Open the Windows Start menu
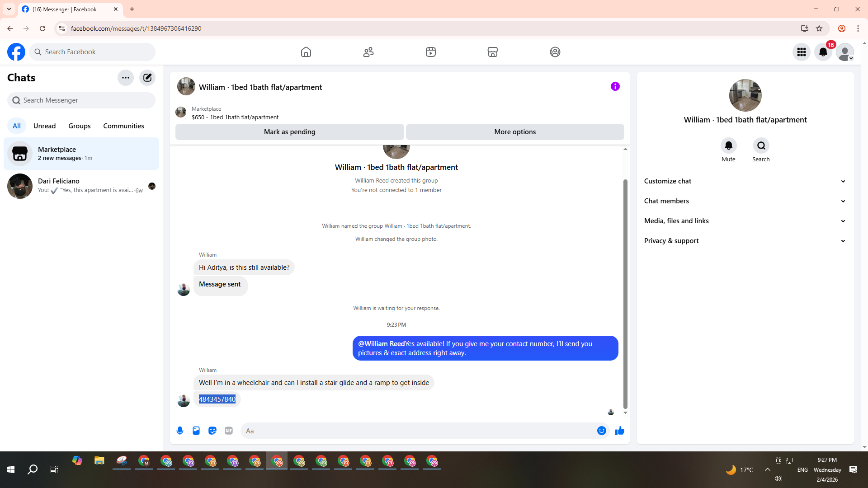The height and width of the screenshot is (488, 868). click(11, 469)
